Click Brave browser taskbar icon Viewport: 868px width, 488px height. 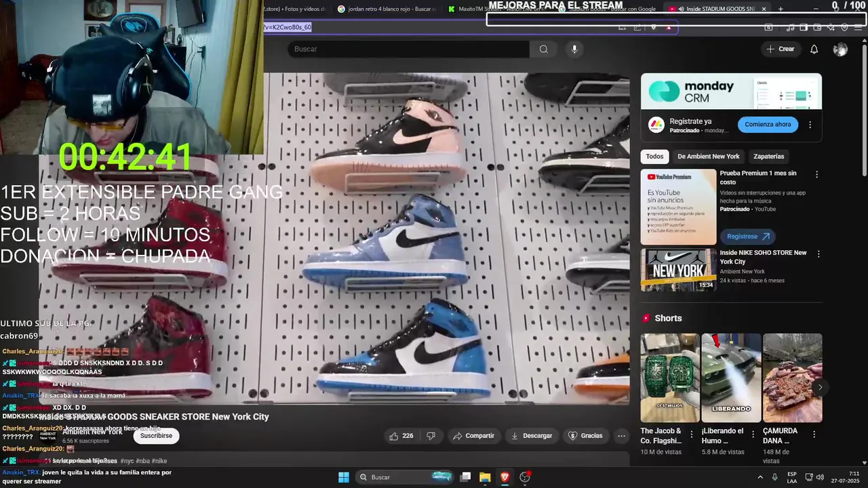[505, 477]
